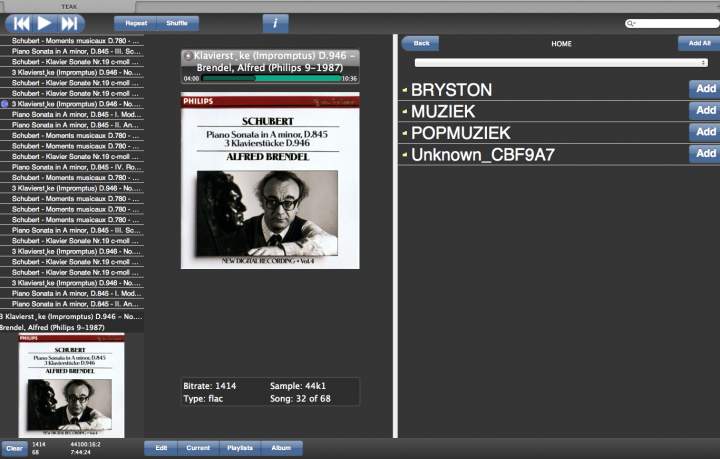Open the dropdown selector below HOME
The height and width of the screenshot is (459, 720).
pyautogui.click(x=561, y=62)
